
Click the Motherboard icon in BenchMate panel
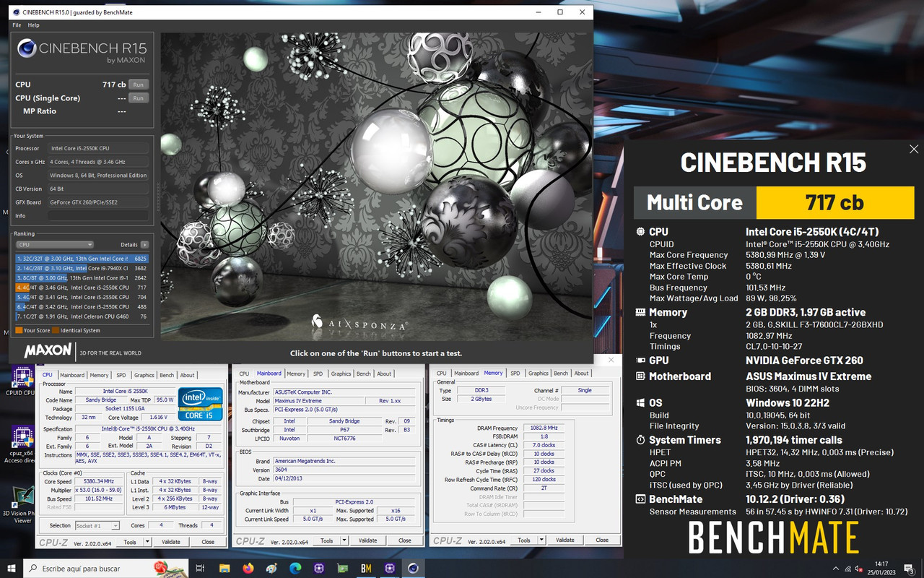[x=640, y=376]
